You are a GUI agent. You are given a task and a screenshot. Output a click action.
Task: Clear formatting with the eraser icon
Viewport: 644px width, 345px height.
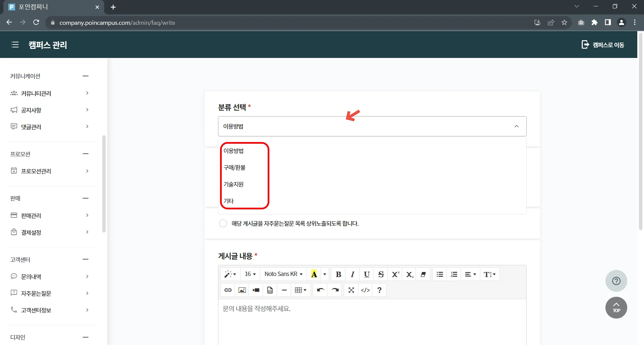pyautogui.click(x=423, y=274)
